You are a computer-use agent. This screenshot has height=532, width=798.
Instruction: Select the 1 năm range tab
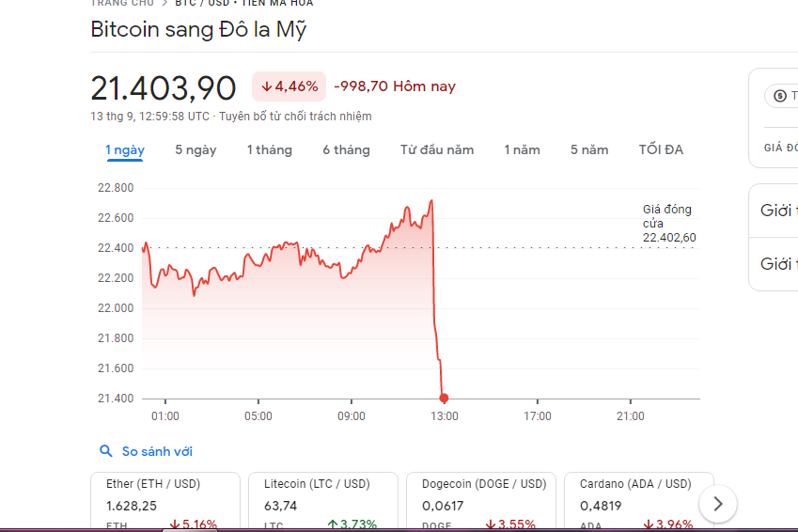pyautogui.click(x=522, y=150)
